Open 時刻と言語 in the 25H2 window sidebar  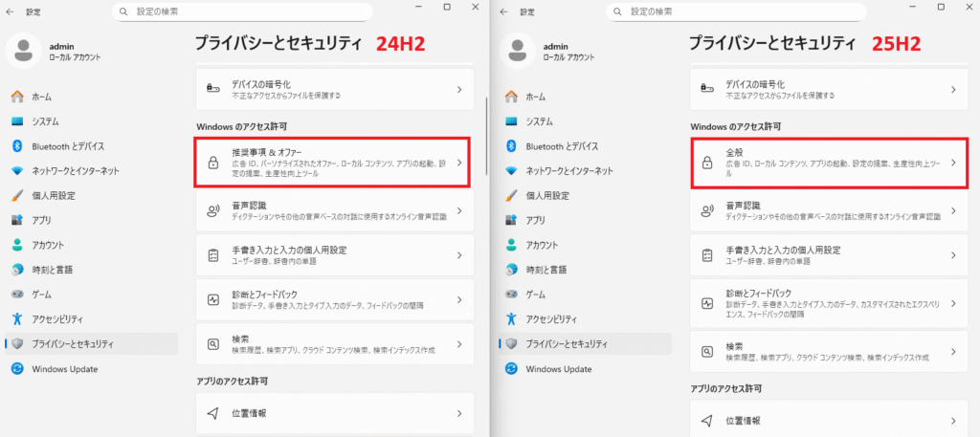547,270
